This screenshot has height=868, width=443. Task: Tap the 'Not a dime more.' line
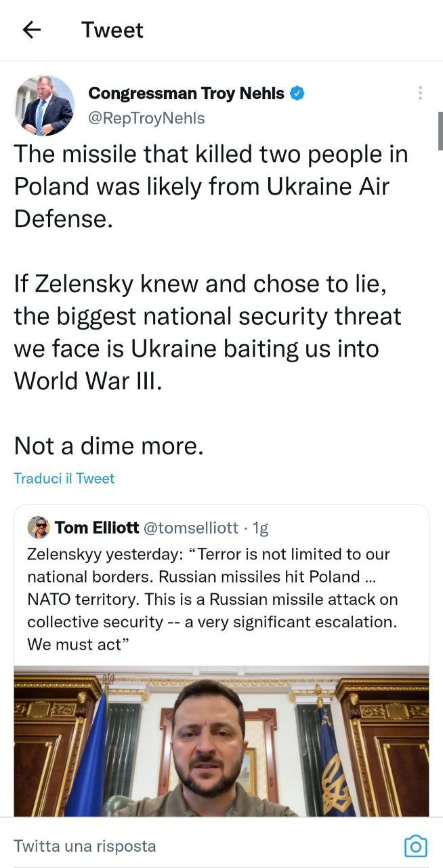point(108,446)
